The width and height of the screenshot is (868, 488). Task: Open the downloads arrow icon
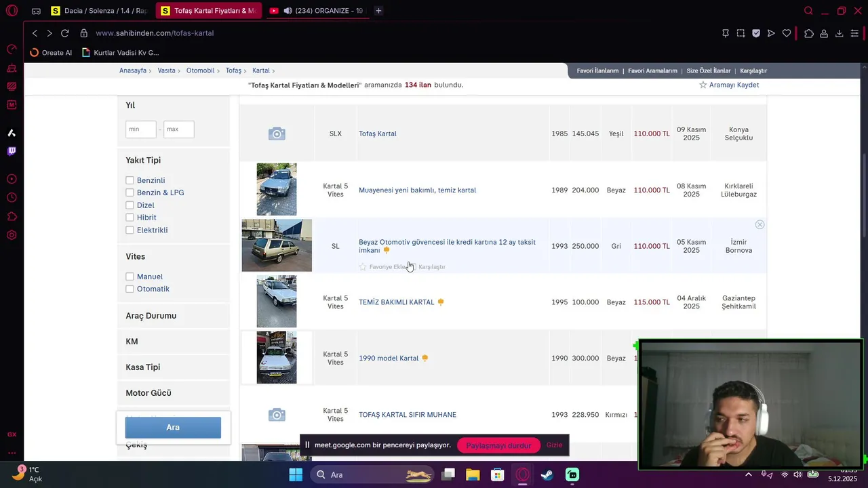pos(839,33)
